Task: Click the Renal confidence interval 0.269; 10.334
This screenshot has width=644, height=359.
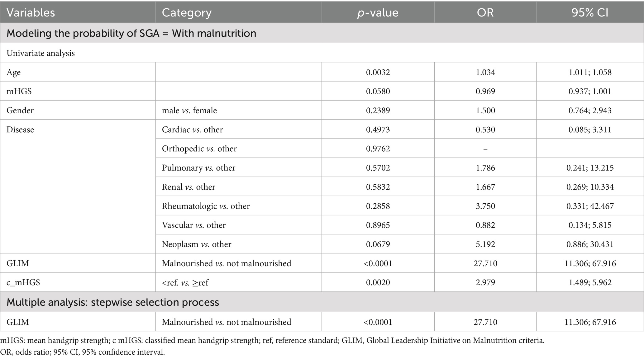Action: pyautogui.click(x=590, y=187)
